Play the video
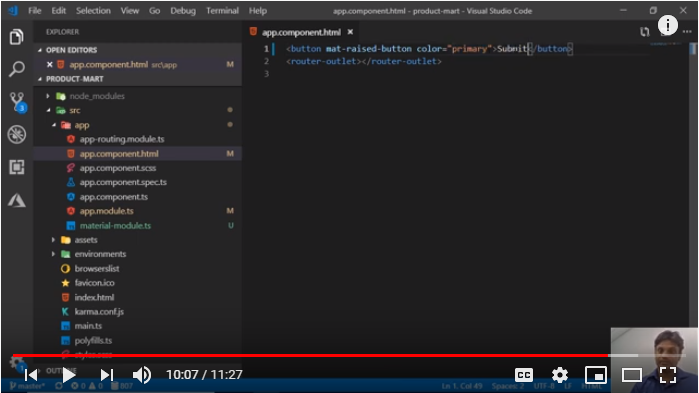 (x=69, y=375)
